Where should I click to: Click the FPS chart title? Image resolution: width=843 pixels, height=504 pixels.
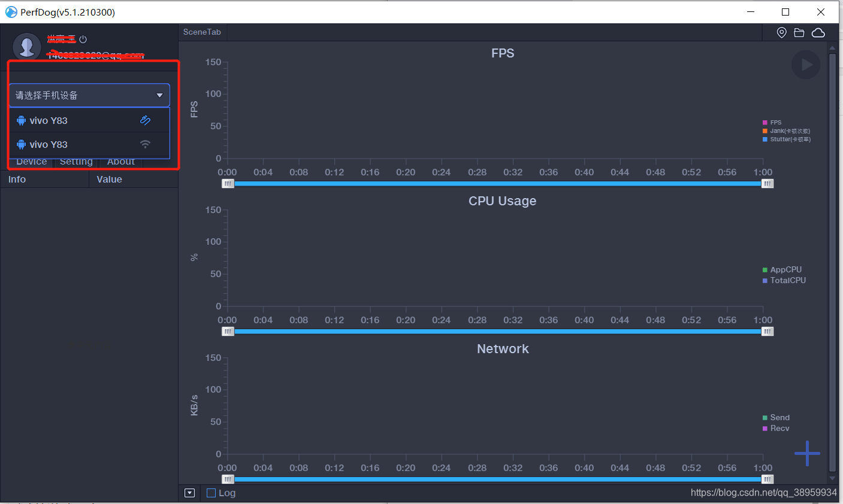(503, 53)
